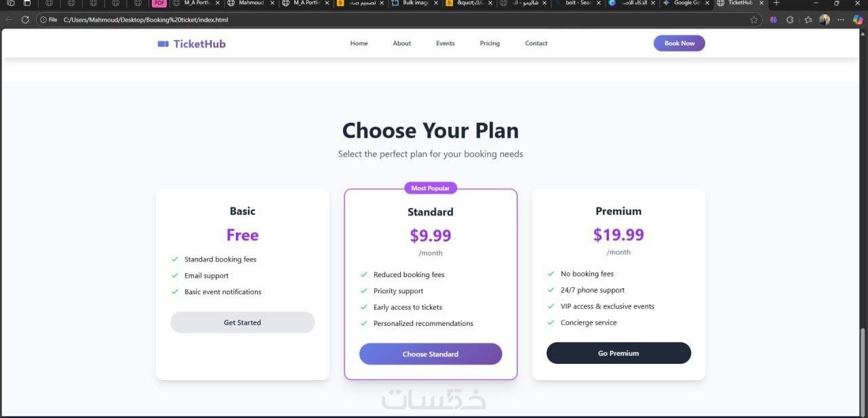The height and width of the screenshot is (418, 868).
Task: Click the TicketHub ticket logo icon
Action: coord(163,44)
